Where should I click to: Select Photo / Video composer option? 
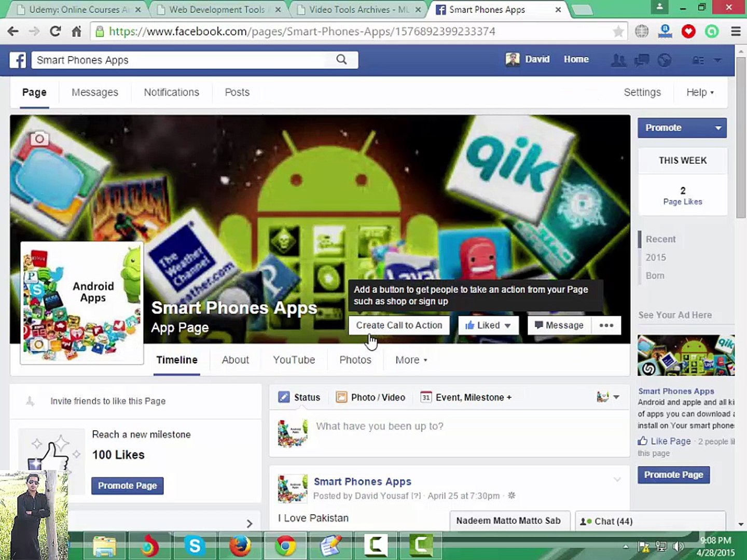370,397
